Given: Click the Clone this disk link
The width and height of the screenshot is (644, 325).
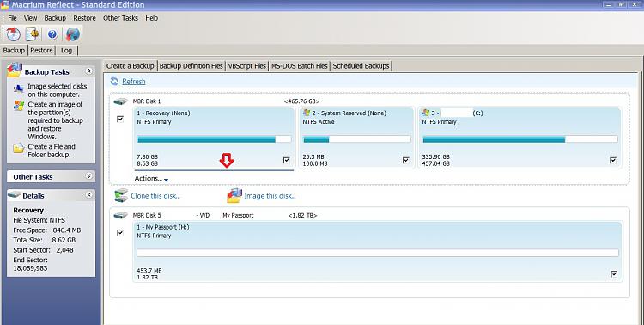Looking at the screenshot, I should pos(155,196).
